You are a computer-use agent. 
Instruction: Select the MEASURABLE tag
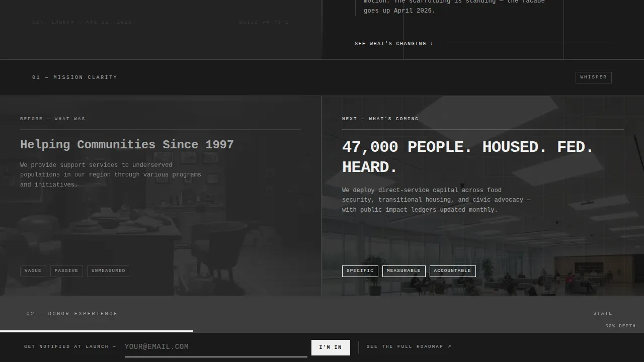coord(404,271)
